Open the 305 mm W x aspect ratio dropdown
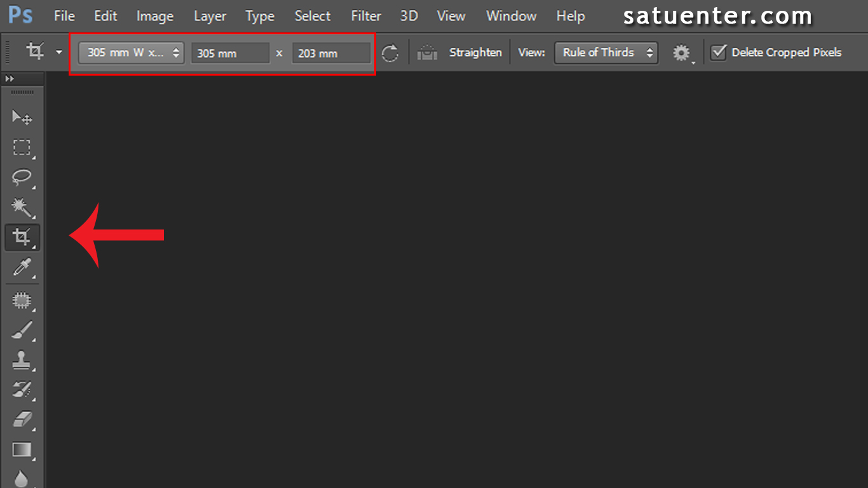The image size is (868, 488). (x=132, y=53)
